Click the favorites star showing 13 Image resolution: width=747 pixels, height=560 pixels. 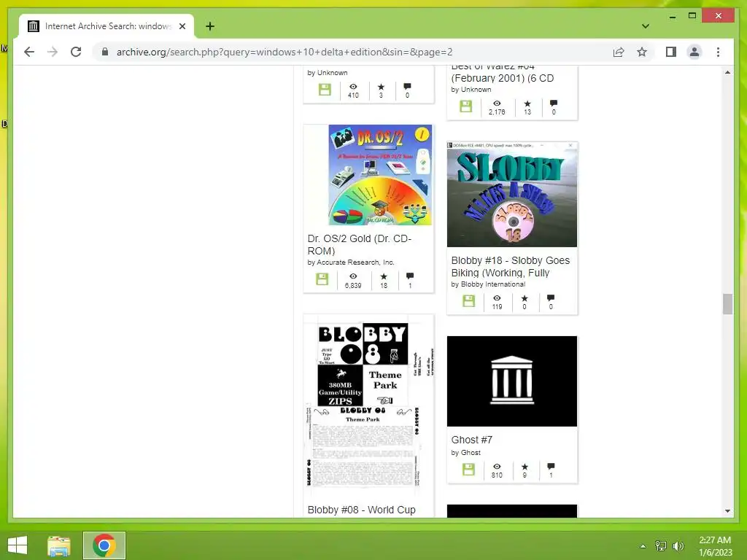(527, 104)
